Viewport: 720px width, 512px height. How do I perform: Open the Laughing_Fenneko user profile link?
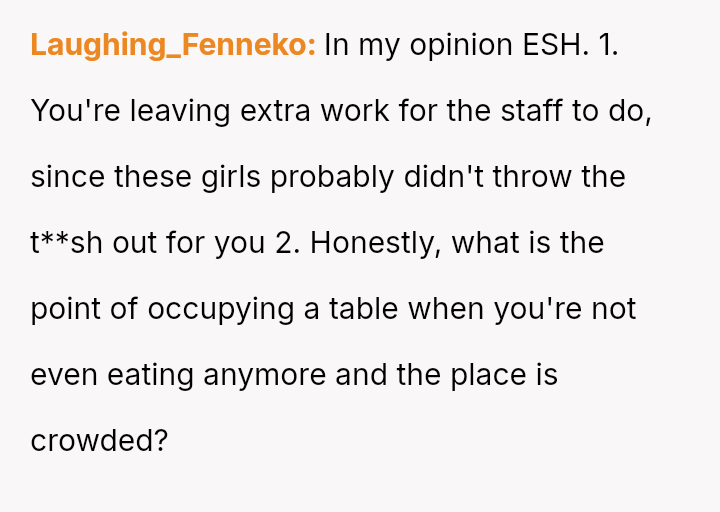pyautogui.click(x=173, y=45)
